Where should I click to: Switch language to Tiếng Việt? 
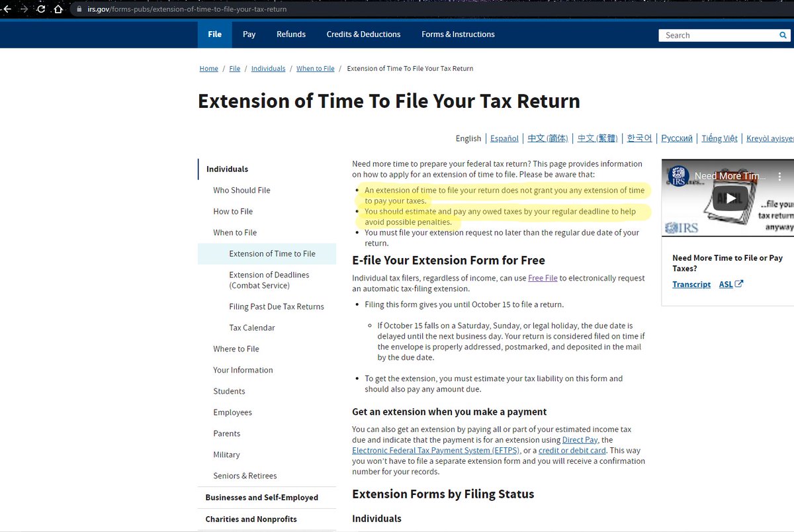[x=719, y=138]
